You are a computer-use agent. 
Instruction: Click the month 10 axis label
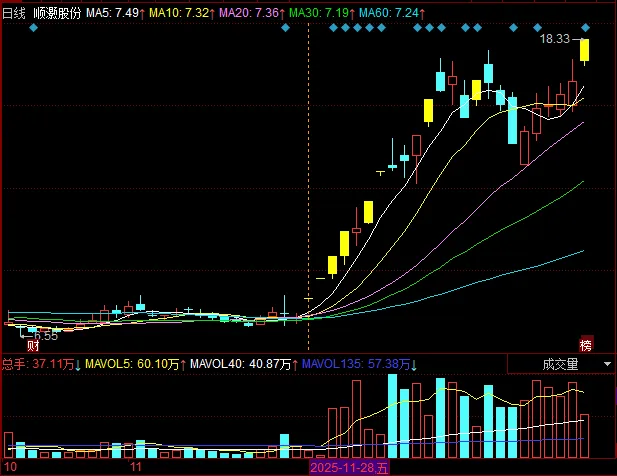pos(11,467)
